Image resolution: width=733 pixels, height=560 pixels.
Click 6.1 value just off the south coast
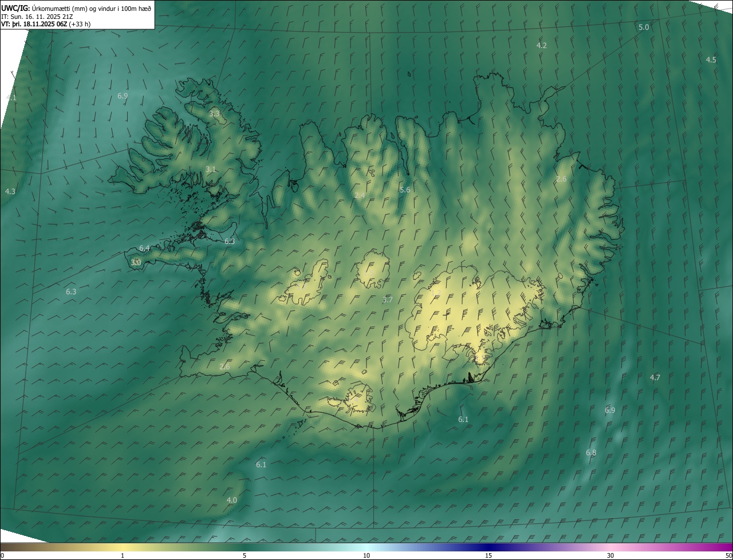(463, 420)
